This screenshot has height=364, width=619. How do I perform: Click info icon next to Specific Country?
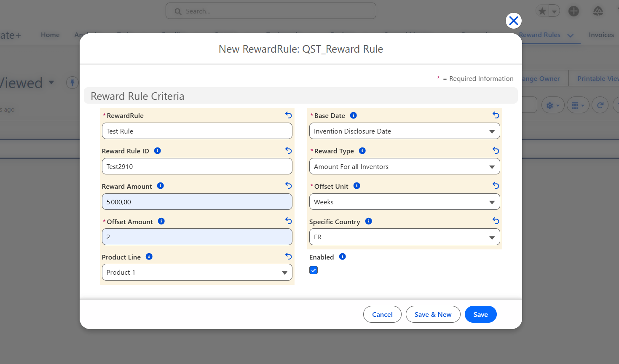[x=369, y=221]
